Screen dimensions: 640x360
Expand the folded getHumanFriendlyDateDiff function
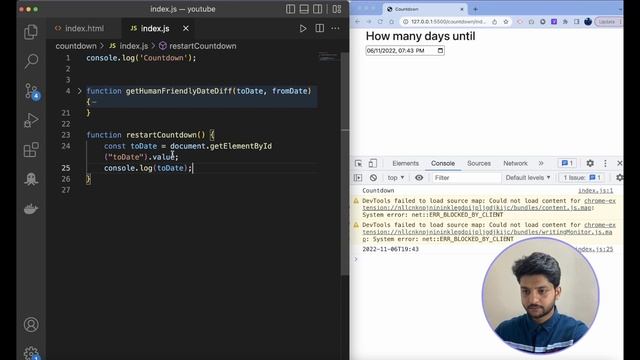(x=80, y=91)
